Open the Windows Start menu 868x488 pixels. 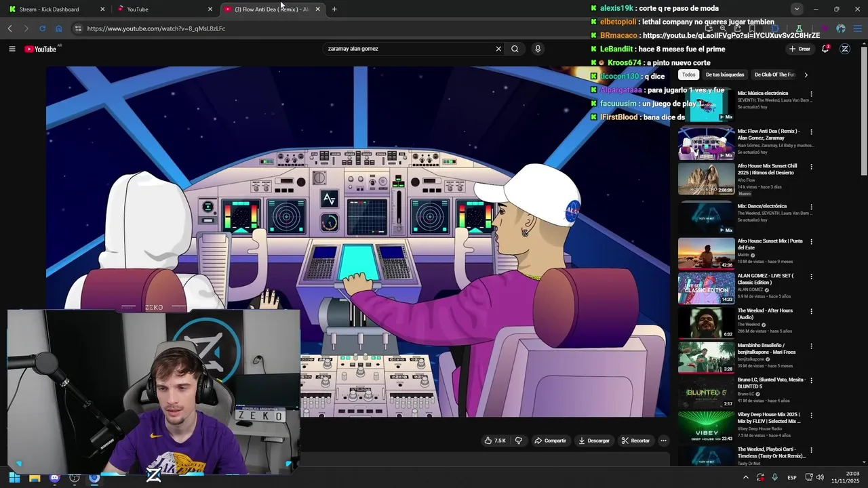coord(14,478)
